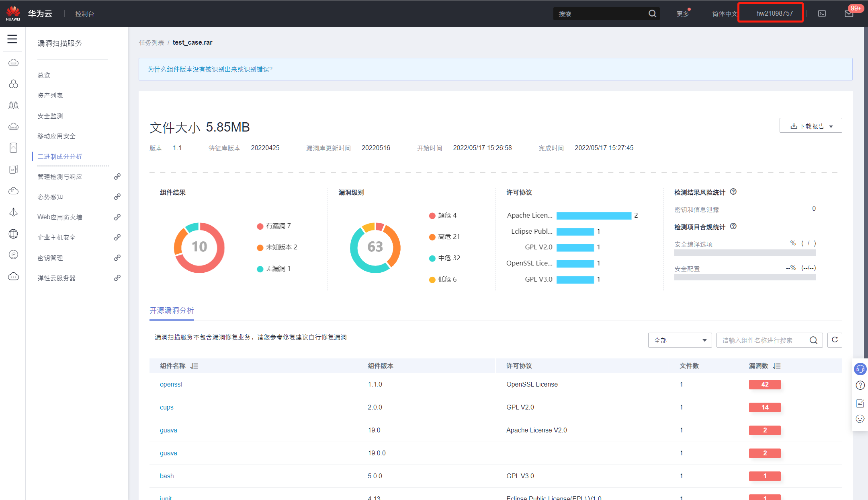Open the smiley feedback floating icon
The height and width of the screenshot is (500, 868).
click(x=860, y=419)
